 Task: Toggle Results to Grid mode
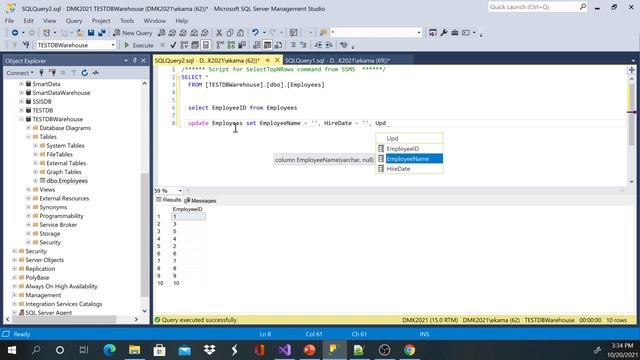(x=267, y=45)
